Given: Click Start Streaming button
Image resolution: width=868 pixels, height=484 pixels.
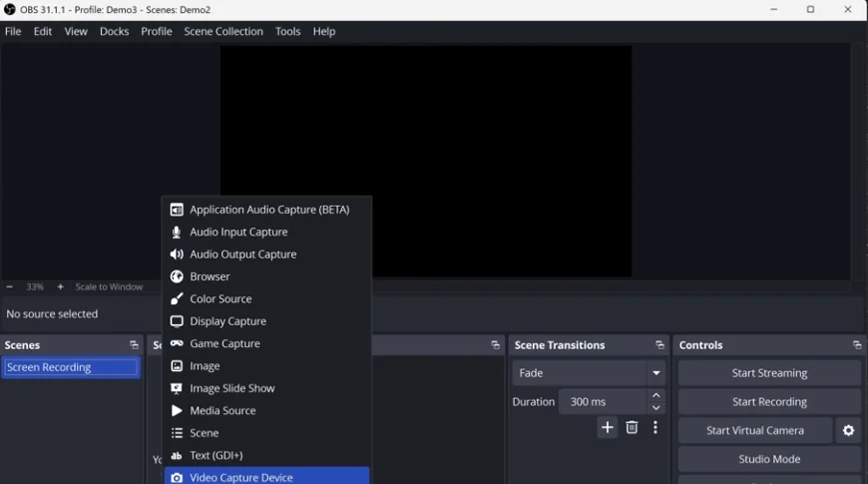Looking at the screenshot, I should pos(769,373).
